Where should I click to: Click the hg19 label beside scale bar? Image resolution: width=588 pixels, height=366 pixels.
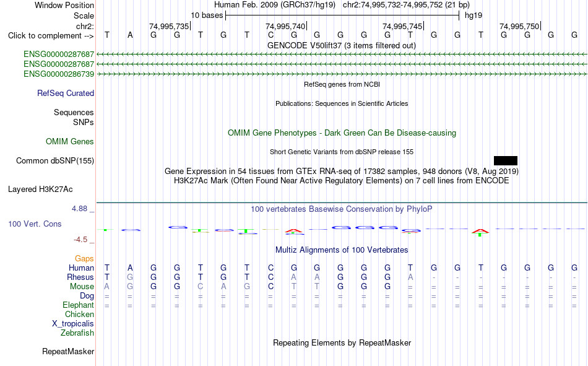[x=473, y=15]
